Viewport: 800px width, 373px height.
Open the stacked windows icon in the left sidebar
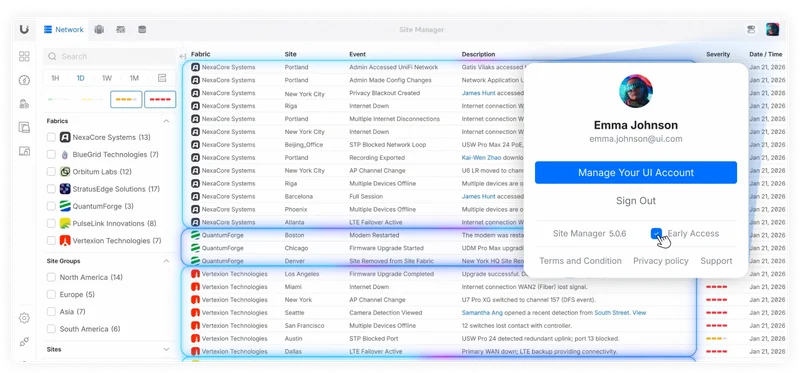pyautogui.click(x=24, y=127)
